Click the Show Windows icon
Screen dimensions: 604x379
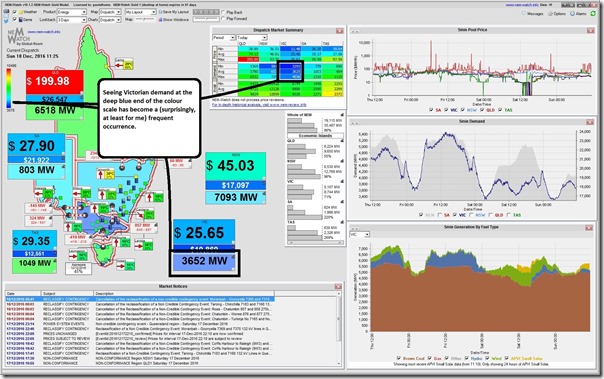tap(160, 19)
